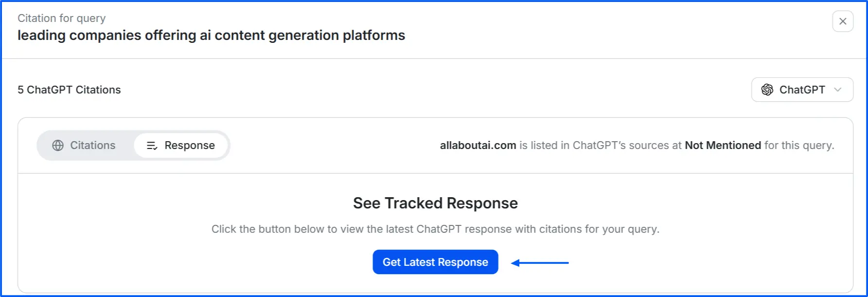Viewport: 868px width, 297px height.
Task: Open the ChatGPT model dropdown
Action: [801, 90]
